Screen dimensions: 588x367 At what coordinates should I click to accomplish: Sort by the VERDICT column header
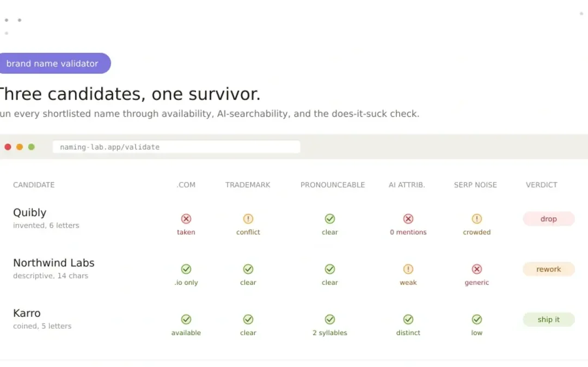(x=541, y=185)
